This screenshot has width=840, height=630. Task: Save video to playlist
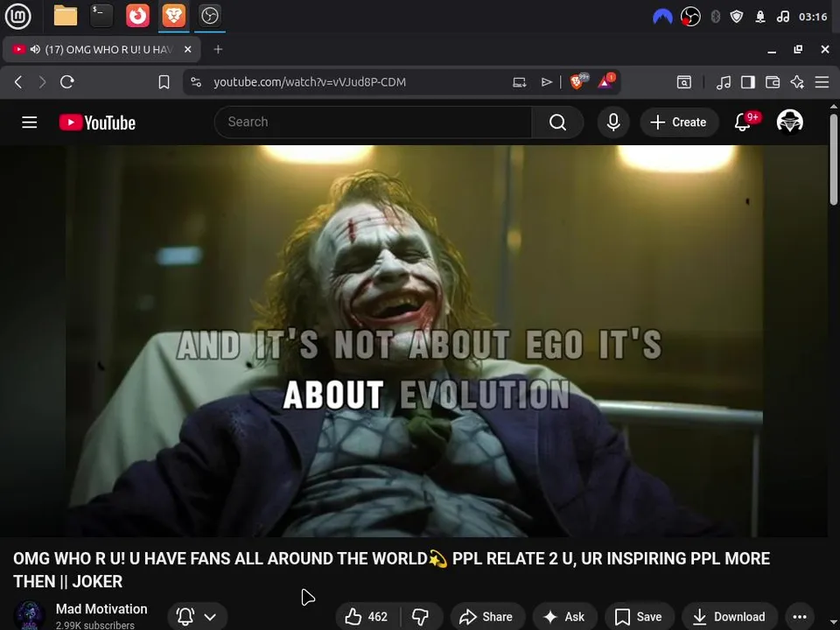click(x=639, y=617)
